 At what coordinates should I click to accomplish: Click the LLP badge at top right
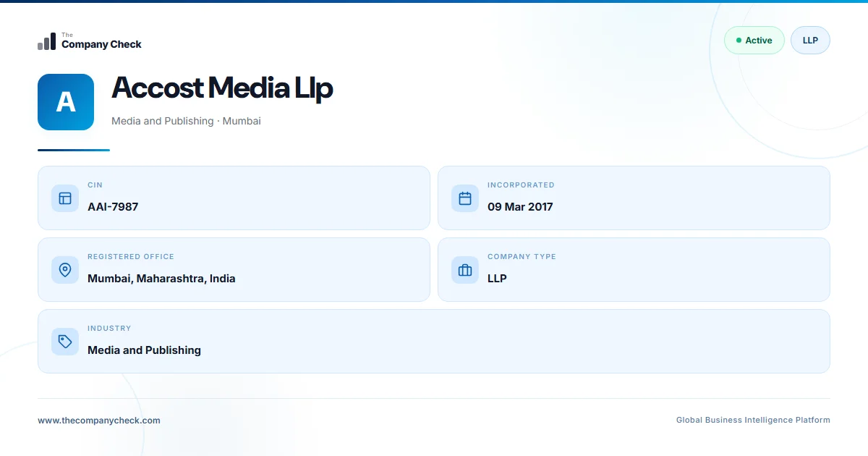(x=810, y=41)
